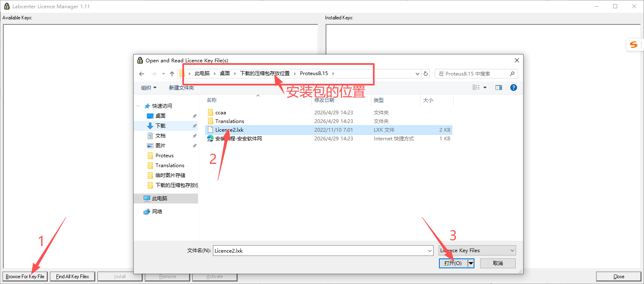Go up one folder level
The height and width of the screenshot is (284, 644).
(x=172, y=74)
